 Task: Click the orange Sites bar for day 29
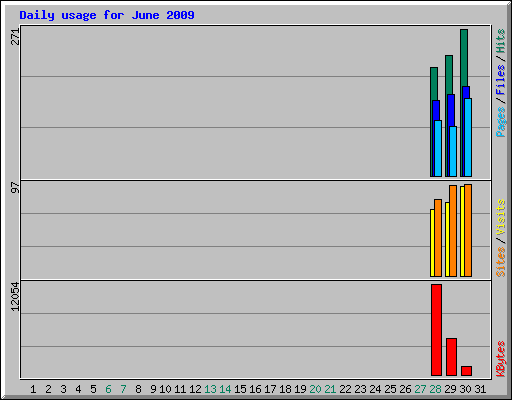[453, 231]
